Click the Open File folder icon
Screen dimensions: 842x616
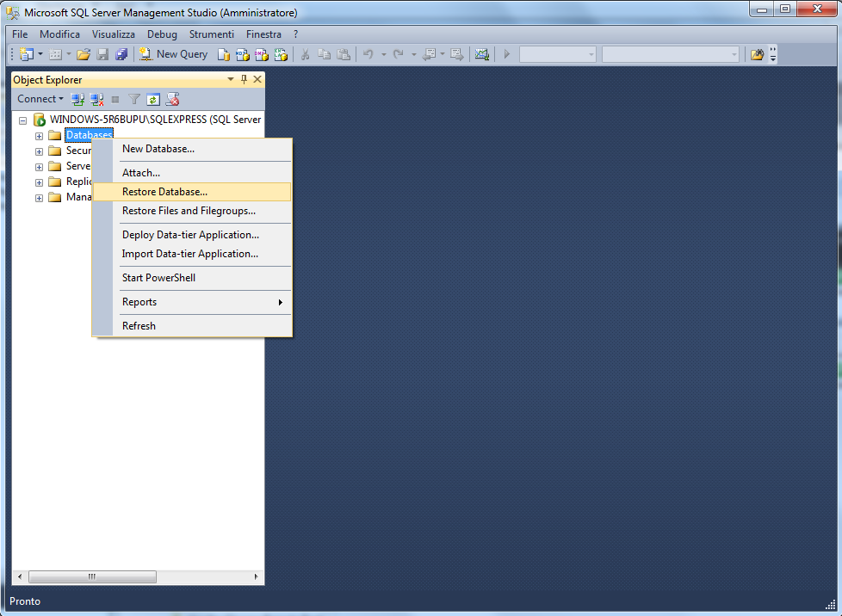[84, 54]
